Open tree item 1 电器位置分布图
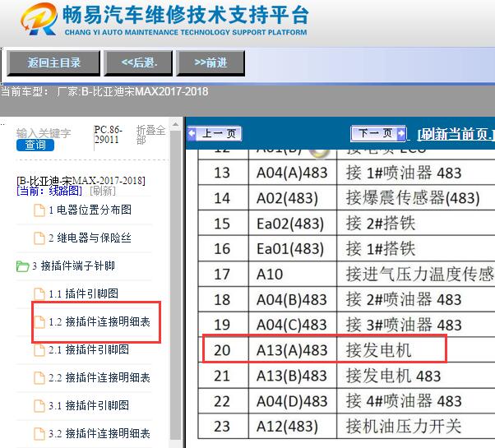Image resolution: width=495 pixels, height=448 pixels. [x=90, y=210]
